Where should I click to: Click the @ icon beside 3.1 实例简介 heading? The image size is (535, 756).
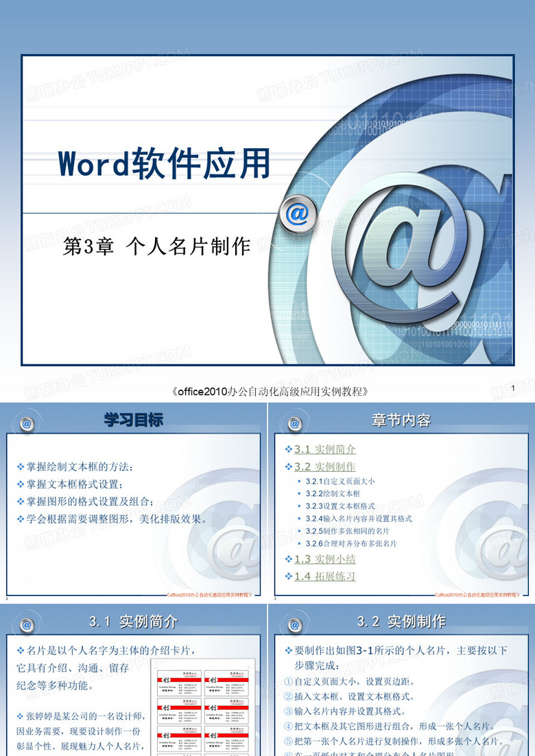[27, 626]
